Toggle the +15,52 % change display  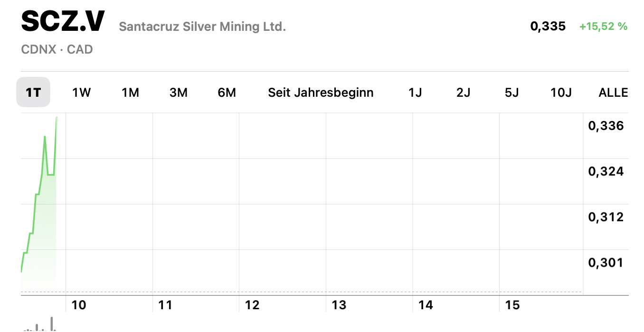[x=603, y=27]
